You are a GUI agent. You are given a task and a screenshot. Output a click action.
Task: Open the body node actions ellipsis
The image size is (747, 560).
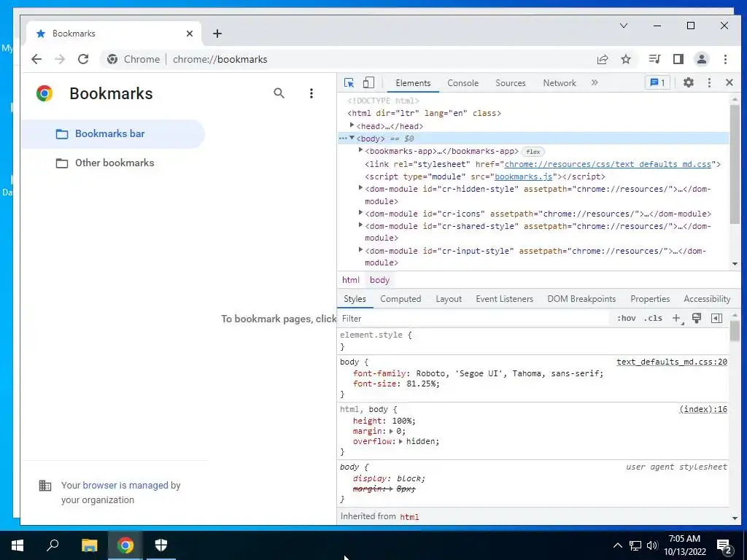pos(343,139)
